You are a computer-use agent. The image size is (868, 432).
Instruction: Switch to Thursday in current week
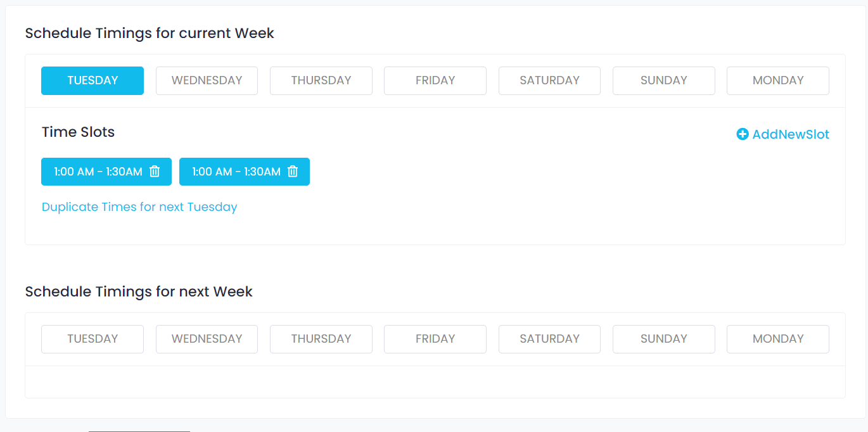(x=321, y=80)
